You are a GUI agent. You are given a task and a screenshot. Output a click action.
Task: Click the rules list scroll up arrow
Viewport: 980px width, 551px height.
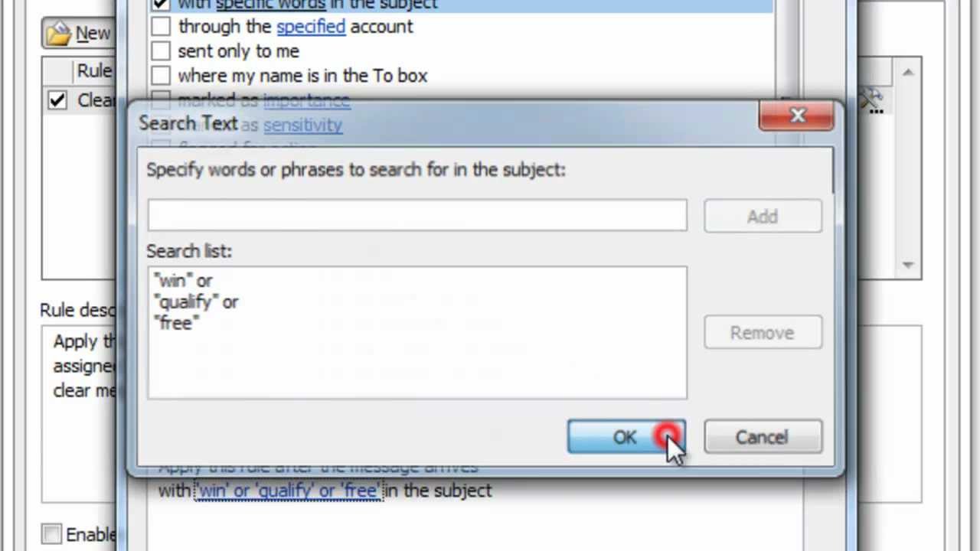907,73
